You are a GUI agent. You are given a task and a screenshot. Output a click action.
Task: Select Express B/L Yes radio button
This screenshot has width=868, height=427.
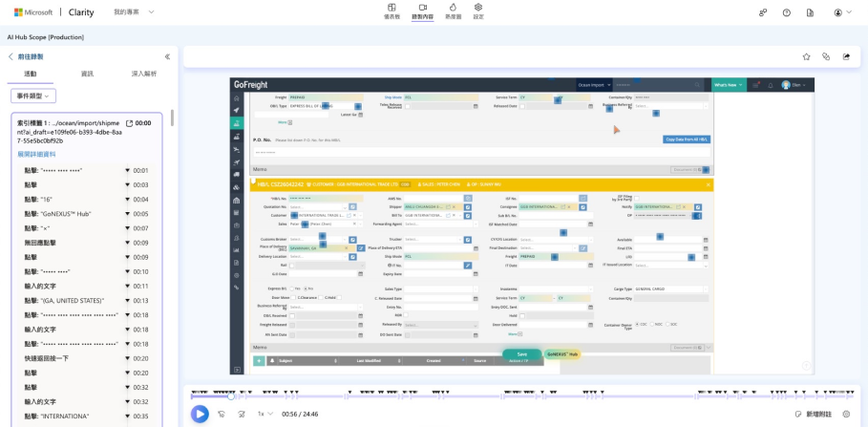(x=292, y=288)
